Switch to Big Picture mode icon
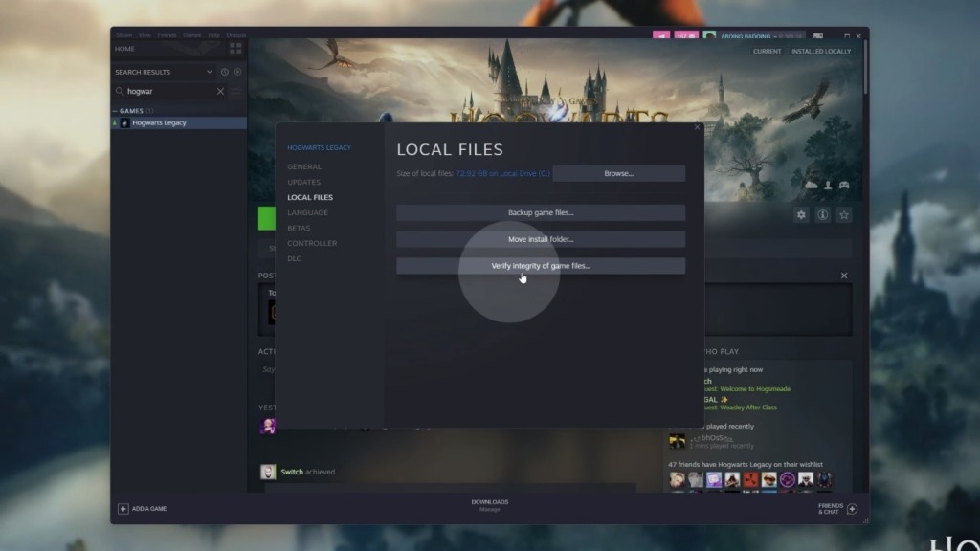980x551 pixels. click(x=818, y=36)
